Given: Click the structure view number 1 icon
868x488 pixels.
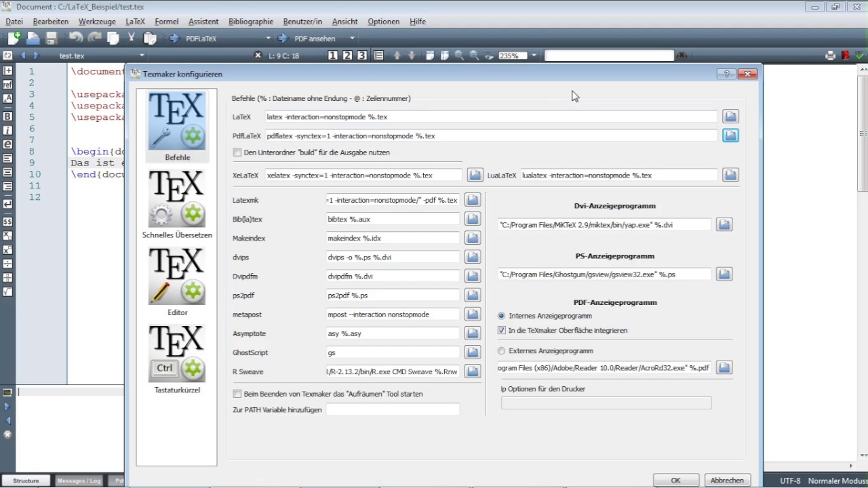Looking at the screenshot, I should (x=333, y=56).
